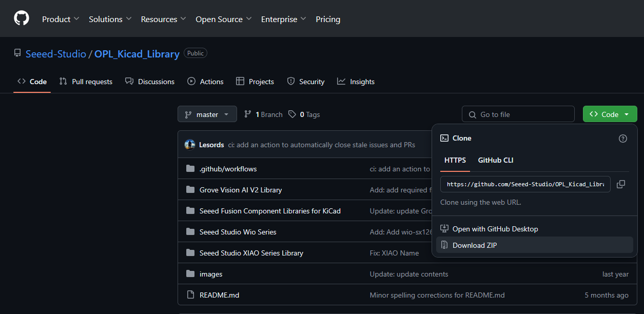Click the file icon beside README.md
644x314 pixels.
190,295
